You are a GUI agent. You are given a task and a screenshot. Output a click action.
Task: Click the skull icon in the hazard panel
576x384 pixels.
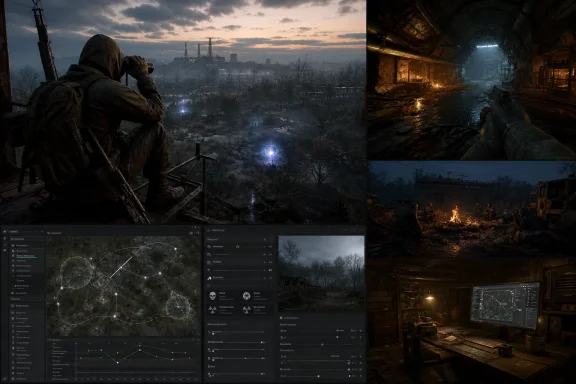click(212, 295)
